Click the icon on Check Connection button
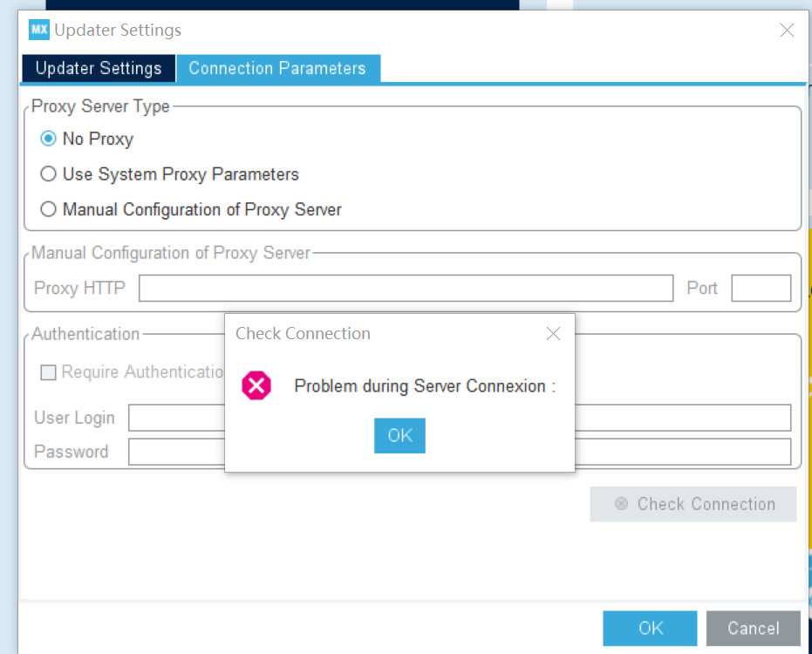 621,504
